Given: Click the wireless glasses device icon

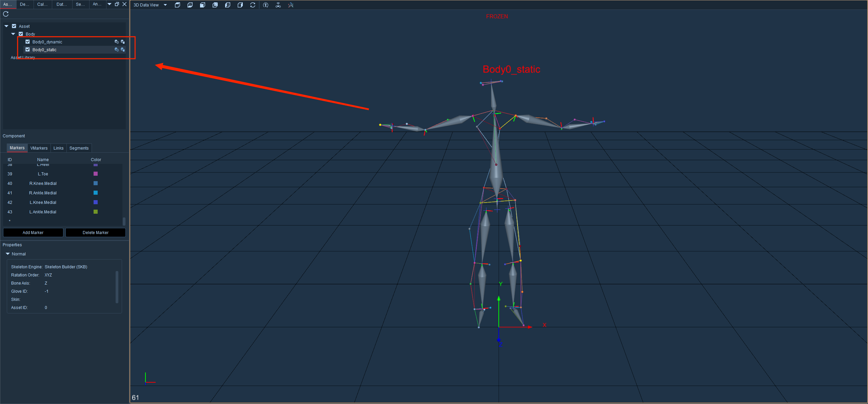Looking at the screenshot, I should 278,5.
